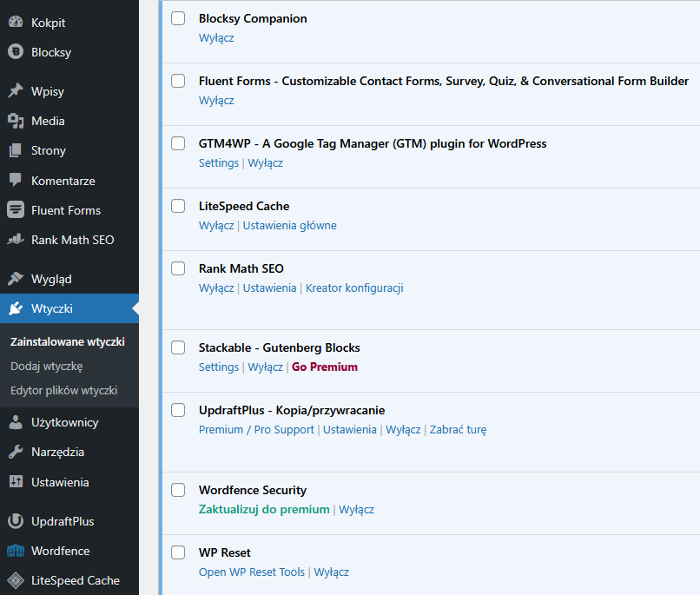Deactivate LiteSpeed Cache with Wyłącz
The width and height of the screenshot is (700, 595).
coord(216,226)
